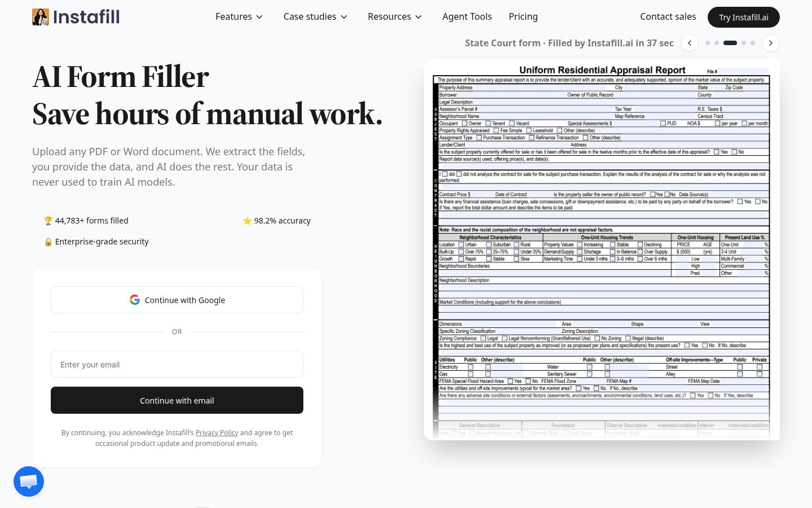Check the Suburban location checkbox in form

(489, 244)
